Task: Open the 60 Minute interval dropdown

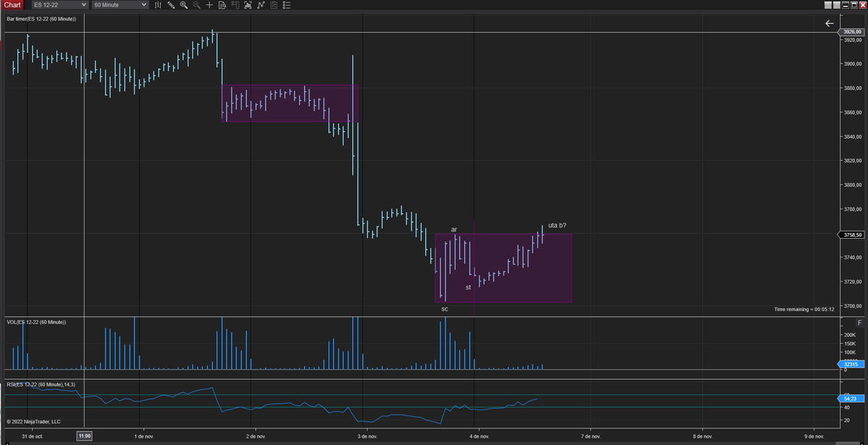Action: pos(119,5)
